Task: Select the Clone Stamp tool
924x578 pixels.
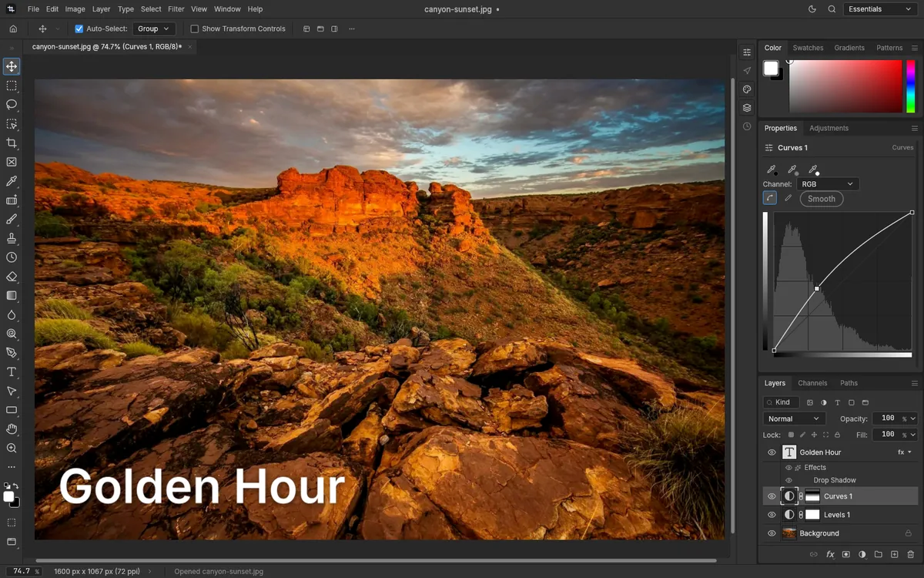Action: [x=12, y=238]
